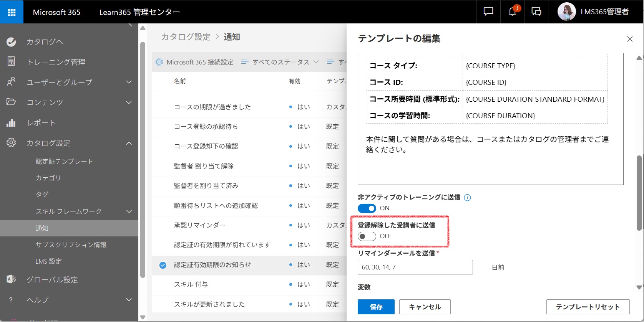Click カタログ設定 breadcrumb link
Image resolution: width=644 pixels, height=322 pixels.
click(x=186, y=37)
